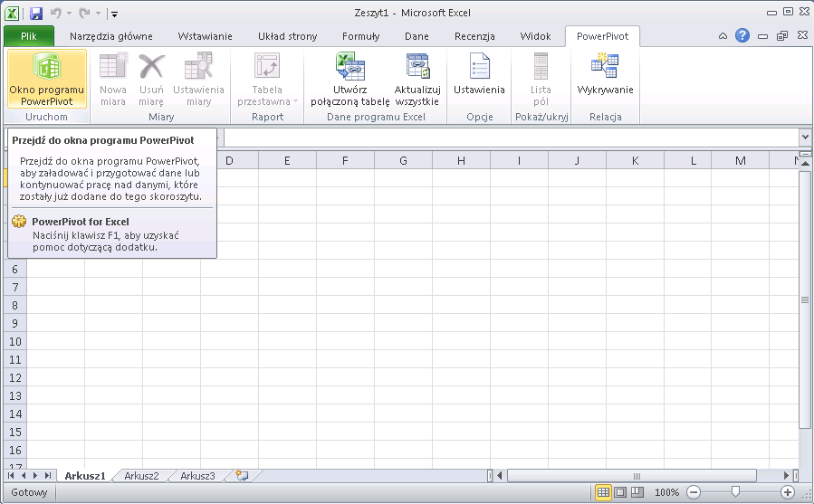Click Aktualizuj wszystkie

417,79
